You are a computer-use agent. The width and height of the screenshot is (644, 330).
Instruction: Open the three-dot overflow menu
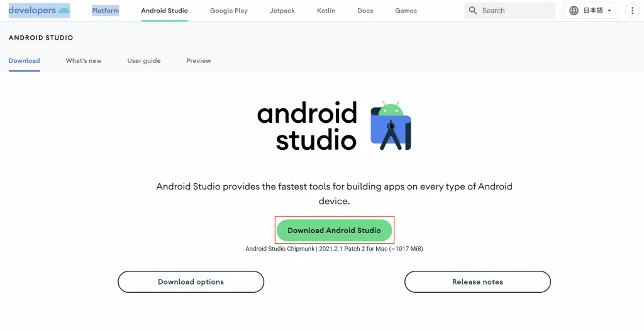tap(632, 11)
